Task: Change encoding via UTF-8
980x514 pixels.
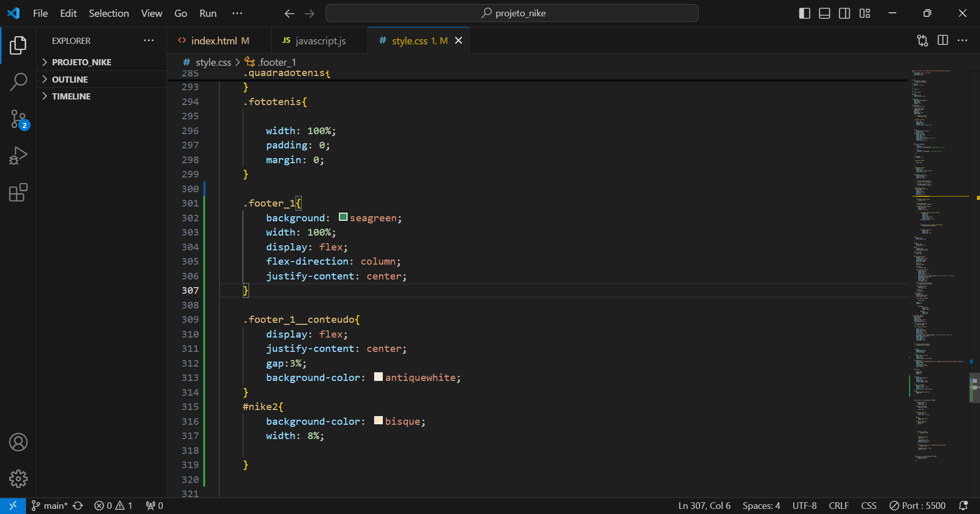Action: click(x=804, y=506)
